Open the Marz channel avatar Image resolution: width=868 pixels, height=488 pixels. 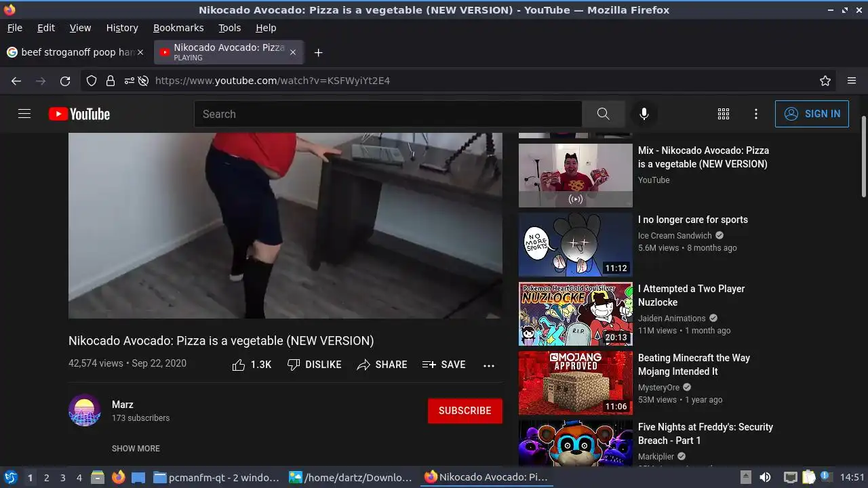click(85, 410)
